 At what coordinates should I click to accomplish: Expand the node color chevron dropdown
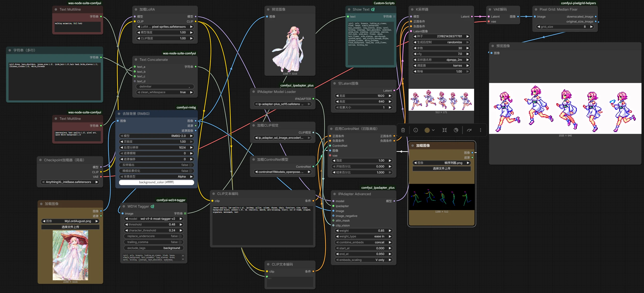click(x=433, y=130)
